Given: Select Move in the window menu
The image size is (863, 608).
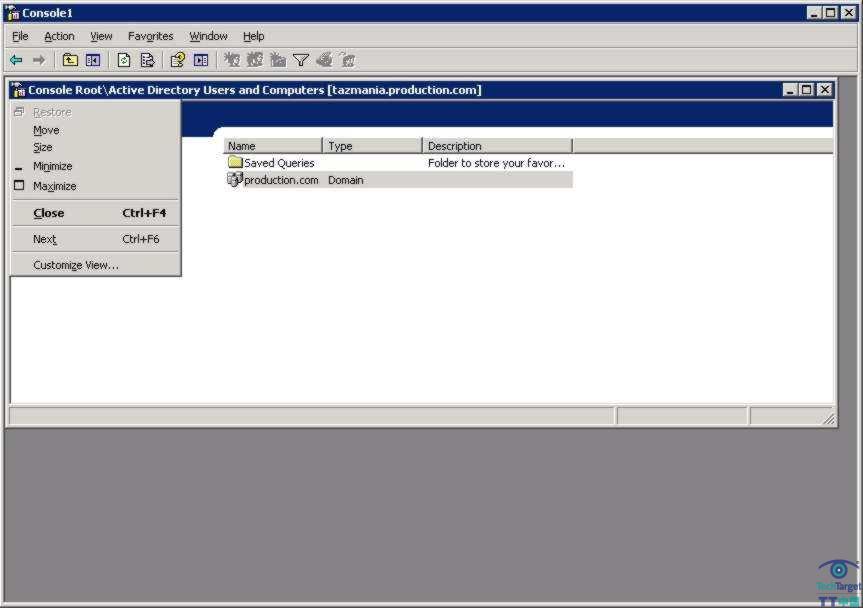Looking at the screenshot, I should click(46, 129).
